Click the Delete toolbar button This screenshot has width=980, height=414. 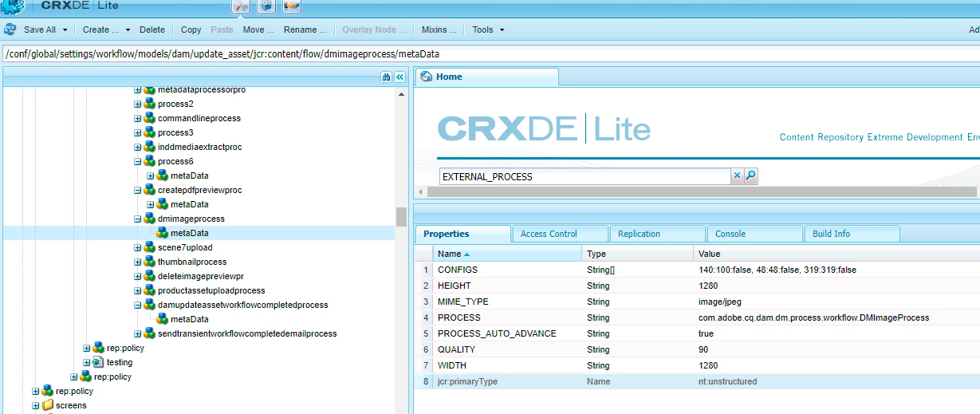click(152, 30)
